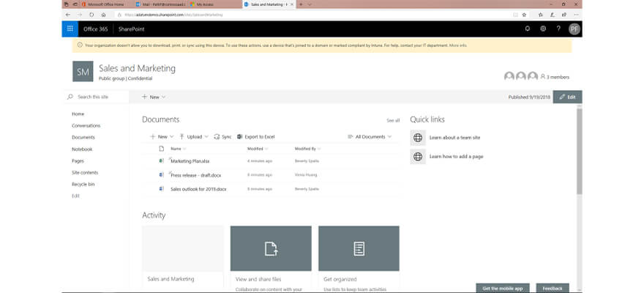Click the globe icon for Learn how to add a page
Viewport: 644px width, 293px height.
pos(418,157)
